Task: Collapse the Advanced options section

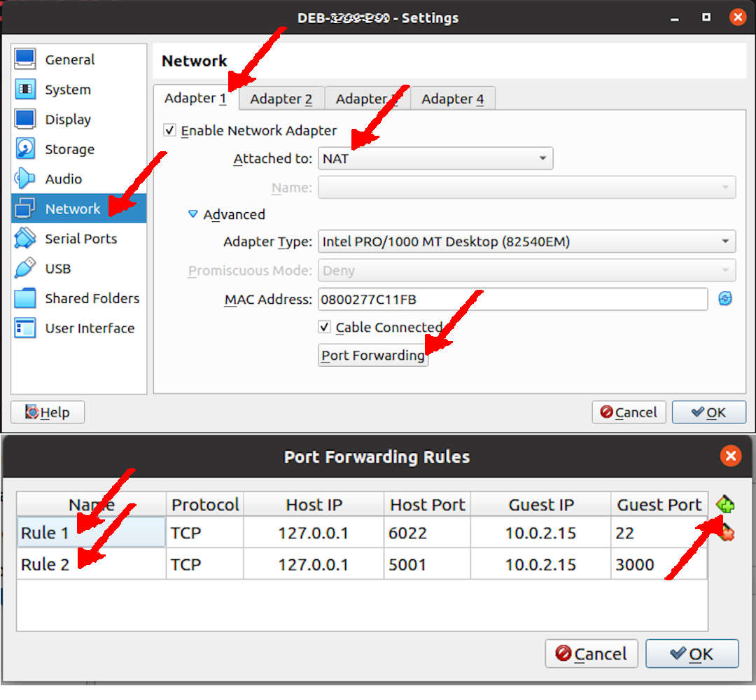Action: pos(192,214)
